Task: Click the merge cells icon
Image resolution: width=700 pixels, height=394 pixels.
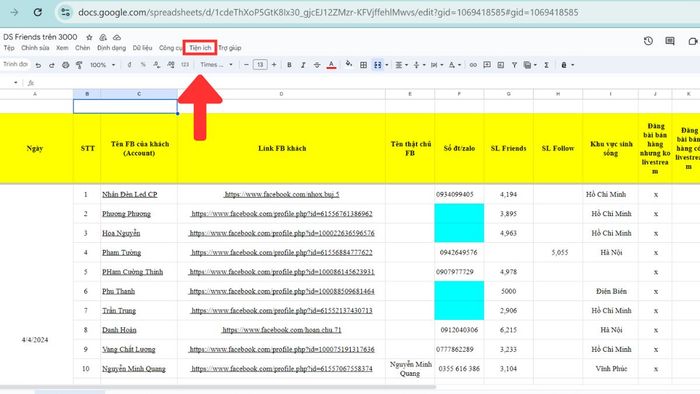Action: [x=378, y=65]
